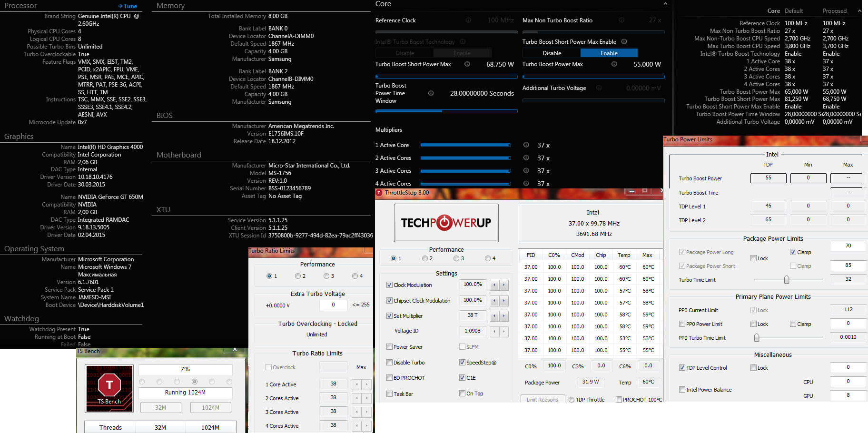Screen dimensions: 868x433
Task: Uncheck Set Multiplier in ThrottleStop
Action: (389, 316)
